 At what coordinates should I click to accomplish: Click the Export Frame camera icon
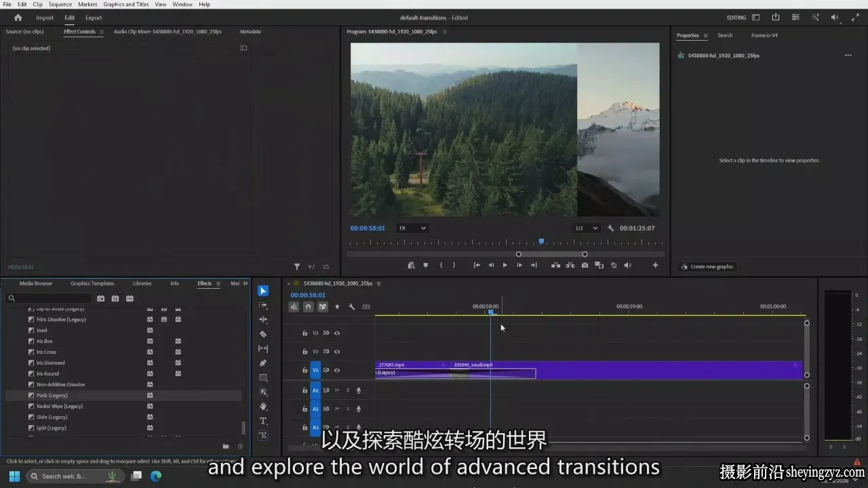(x=585, y=265)
